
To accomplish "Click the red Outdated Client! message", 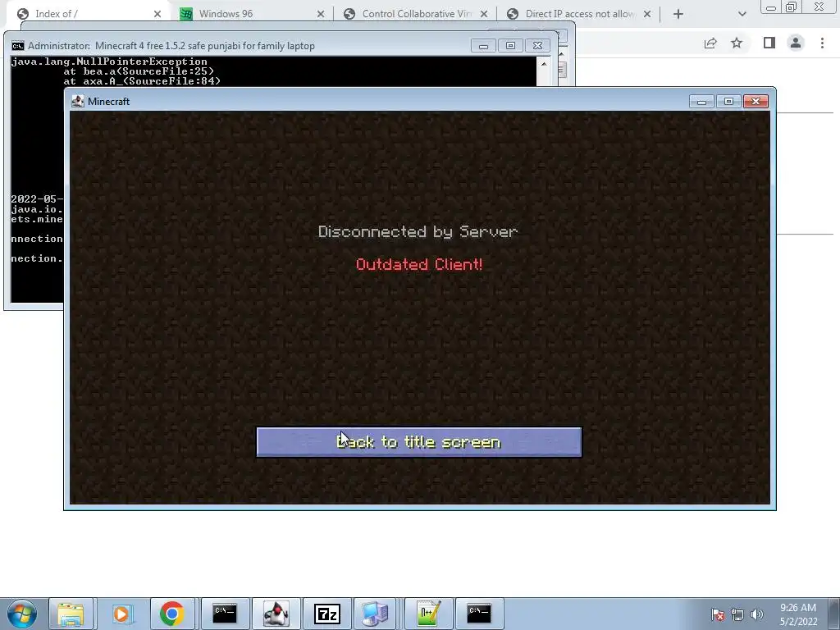I will click(419, 264).
